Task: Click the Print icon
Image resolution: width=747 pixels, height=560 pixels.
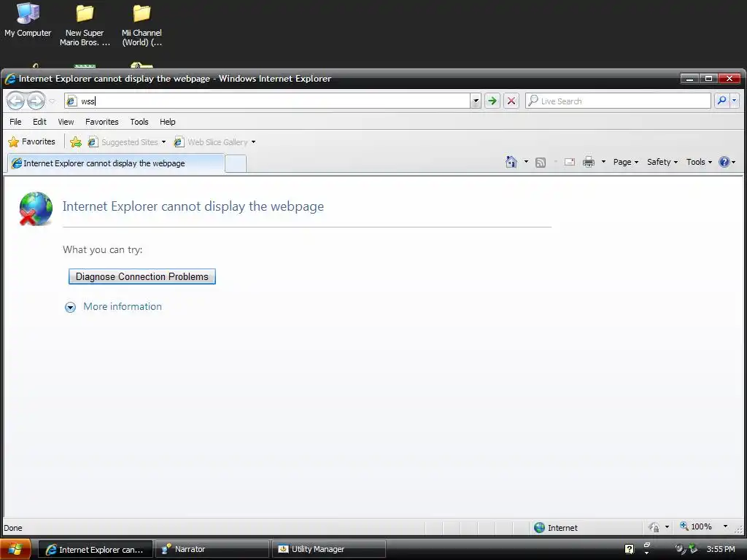Action: [589, 162]
